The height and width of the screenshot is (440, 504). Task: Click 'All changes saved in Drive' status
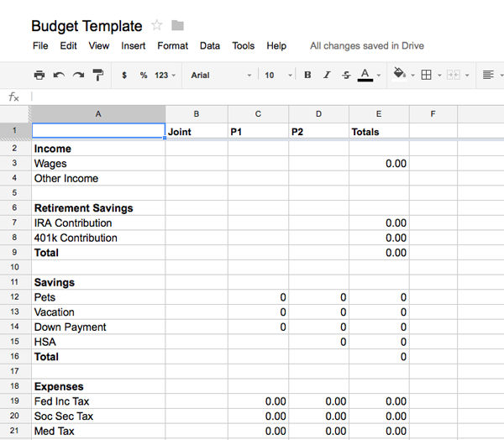[367, 46]
